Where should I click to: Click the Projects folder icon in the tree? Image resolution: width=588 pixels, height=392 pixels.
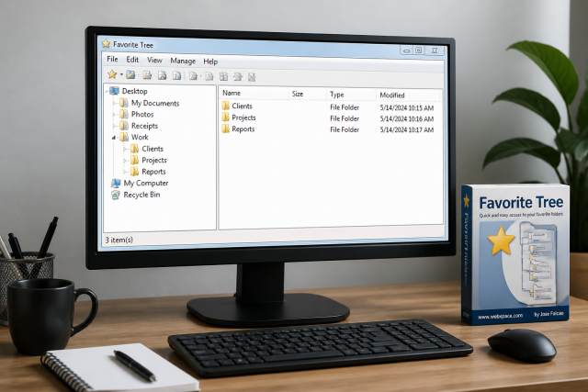click(x=134, y=160)
